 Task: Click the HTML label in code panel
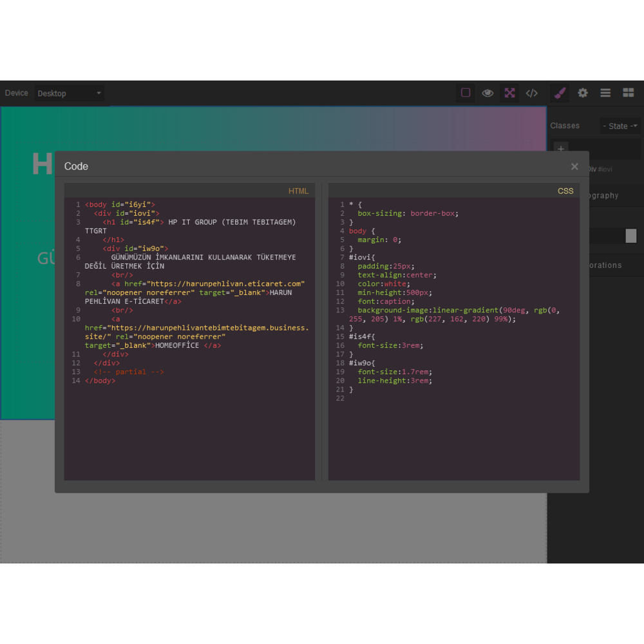(298, 191)
